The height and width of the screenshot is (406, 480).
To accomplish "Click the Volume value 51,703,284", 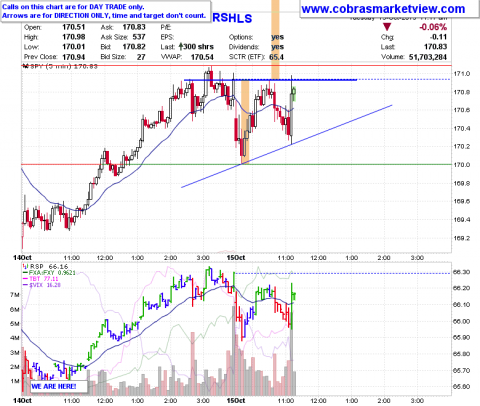I will [428, 57].
